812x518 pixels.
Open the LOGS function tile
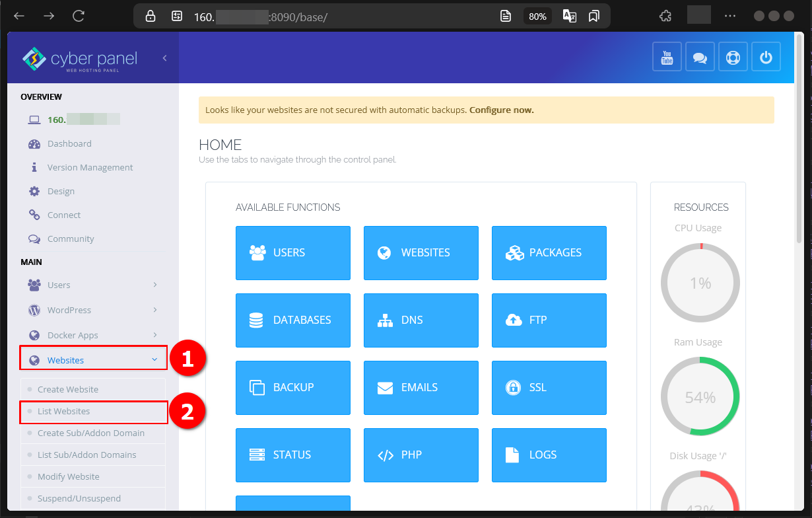(x=549, y=455)
